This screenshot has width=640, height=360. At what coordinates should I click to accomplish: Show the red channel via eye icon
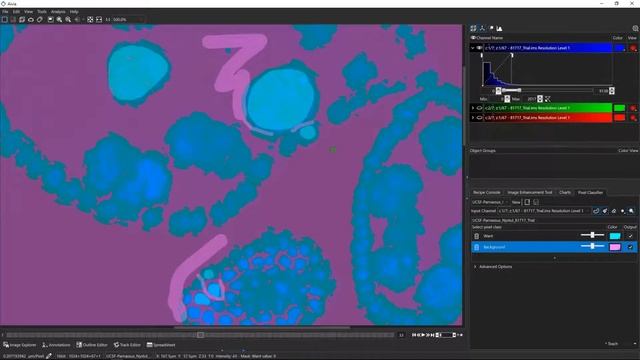(480, 118)
